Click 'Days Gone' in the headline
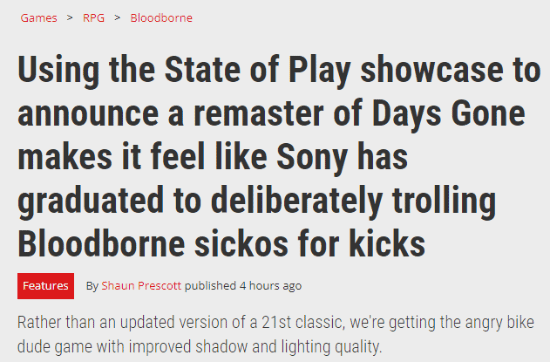The image size is (550, 362). (448, 114)
